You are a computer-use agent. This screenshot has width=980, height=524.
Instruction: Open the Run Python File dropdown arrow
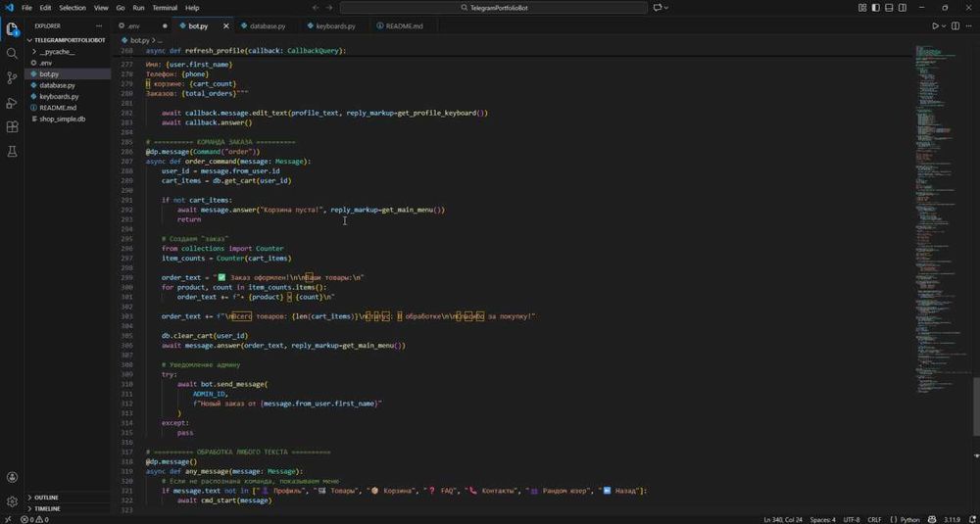coord(944,25)
